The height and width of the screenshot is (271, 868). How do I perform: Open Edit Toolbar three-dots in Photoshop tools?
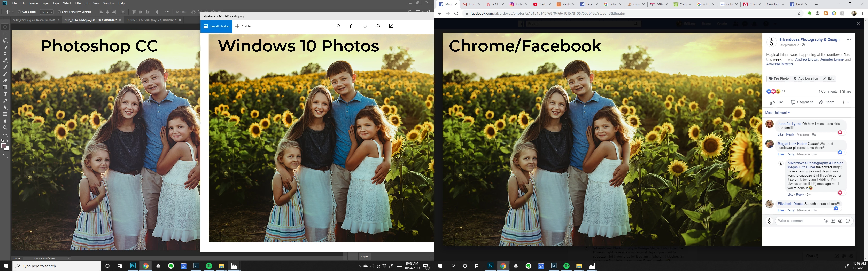click(5, 134)
